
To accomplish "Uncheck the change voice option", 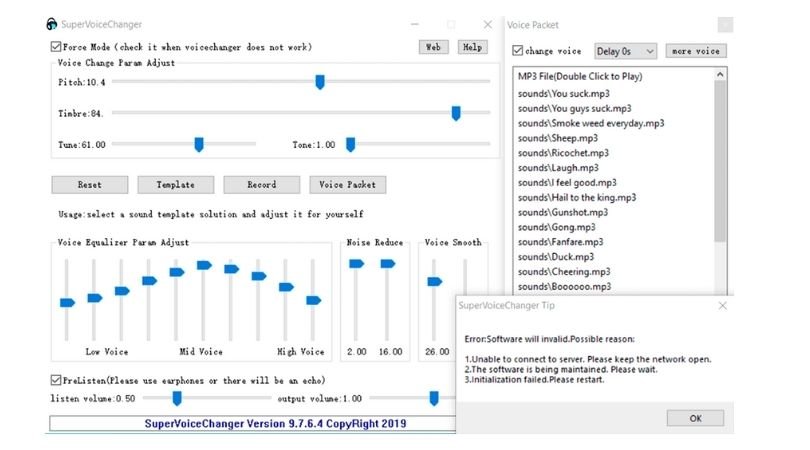I will tap(517, 51).
